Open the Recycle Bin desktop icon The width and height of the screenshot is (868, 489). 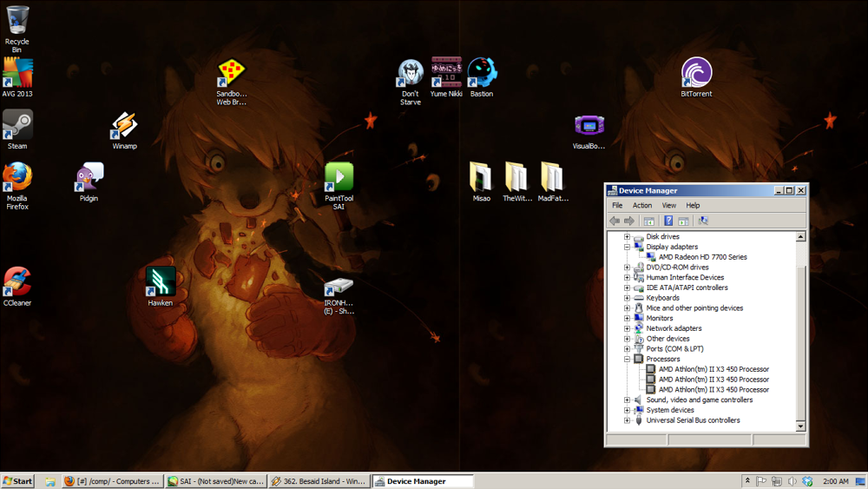(x=17, y=29)
